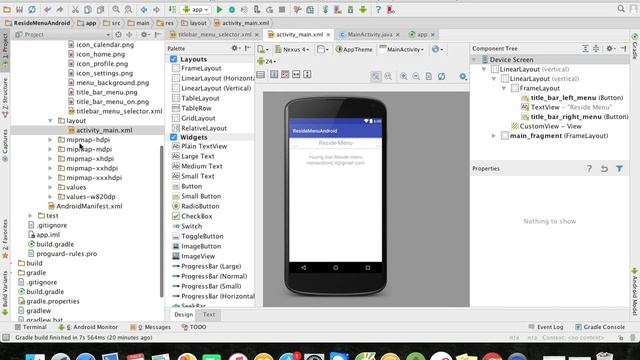This screenshot has height=360, width=640.
Task: Click the Stop square icon
Action: pyautogui.click(x=282, y=9)
